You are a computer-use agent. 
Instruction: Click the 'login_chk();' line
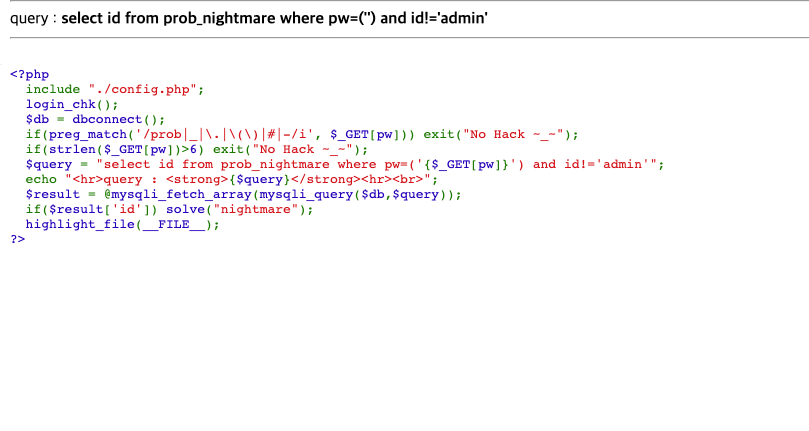click(72, 104)
